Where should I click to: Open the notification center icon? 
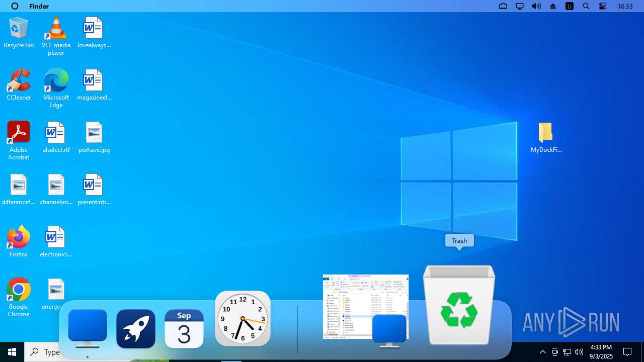click(627, 352)
